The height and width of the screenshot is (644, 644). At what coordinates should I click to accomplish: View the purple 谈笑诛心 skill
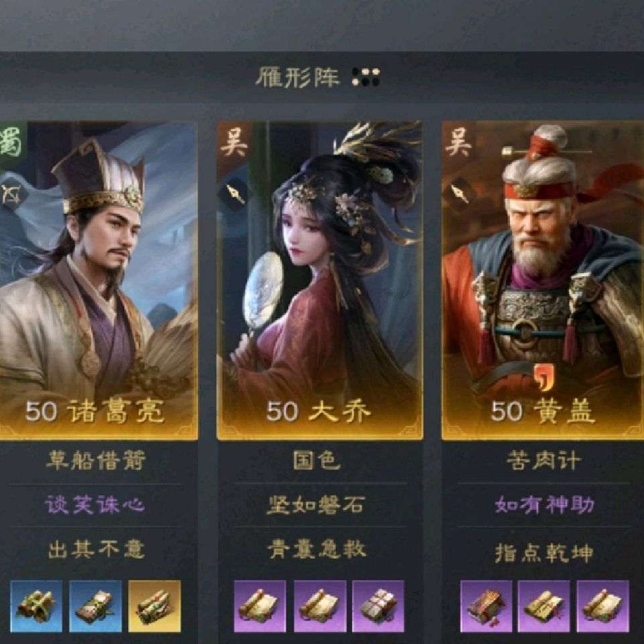95,504
